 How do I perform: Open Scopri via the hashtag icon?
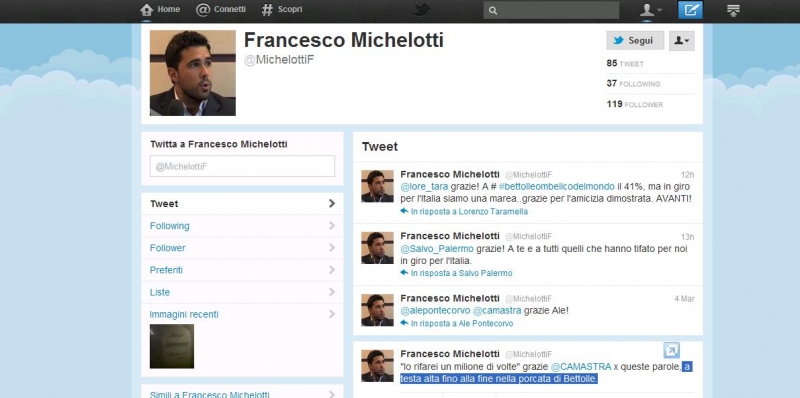(267, 10)
